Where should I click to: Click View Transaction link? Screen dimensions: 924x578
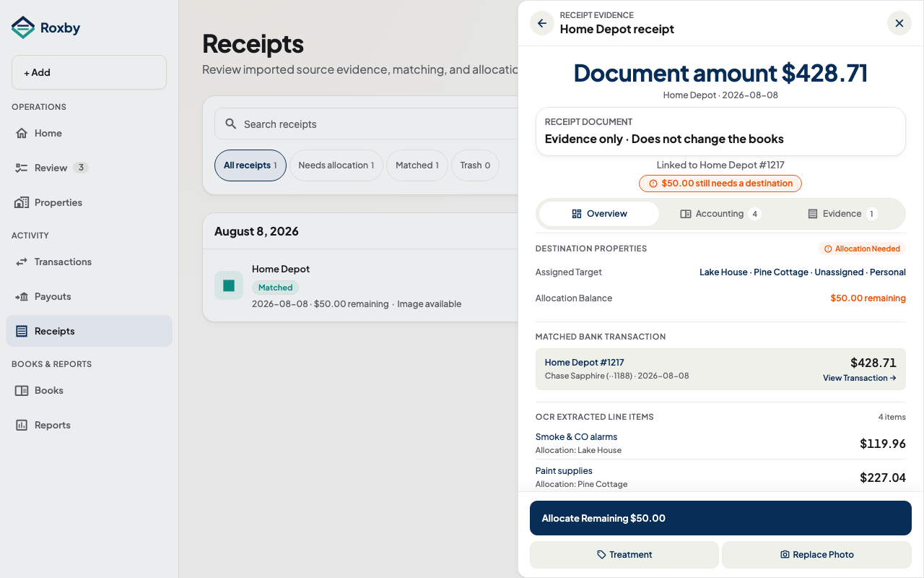tap(859, 378)
